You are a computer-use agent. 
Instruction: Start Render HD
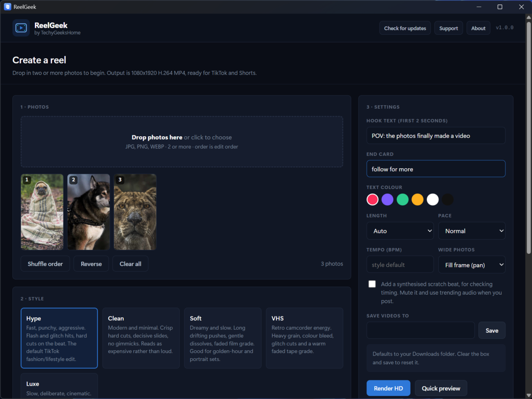click(388, 388)
